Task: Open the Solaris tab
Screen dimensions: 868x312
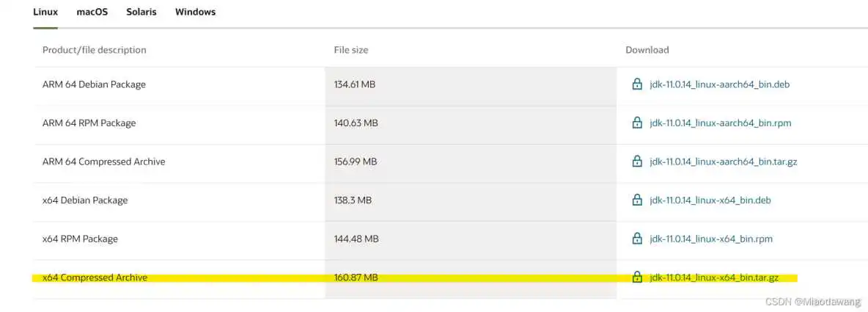Action: click(141, 12)
